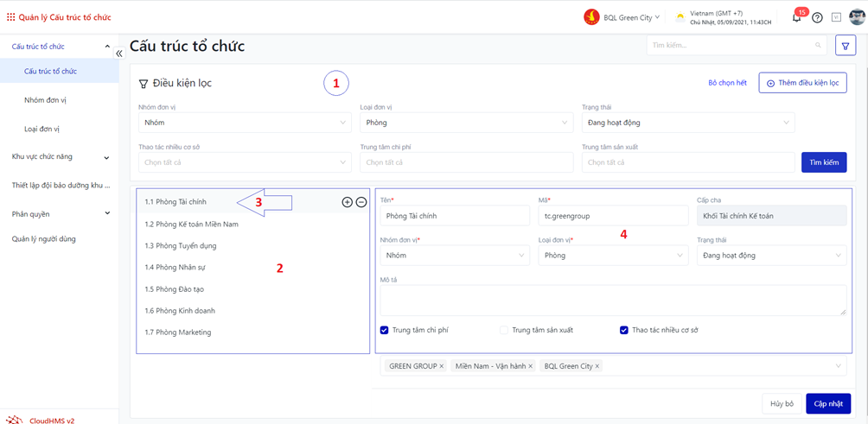Screen dimensions: 868x424
Task: Open the notifications bell
Action: pos(796,17)
